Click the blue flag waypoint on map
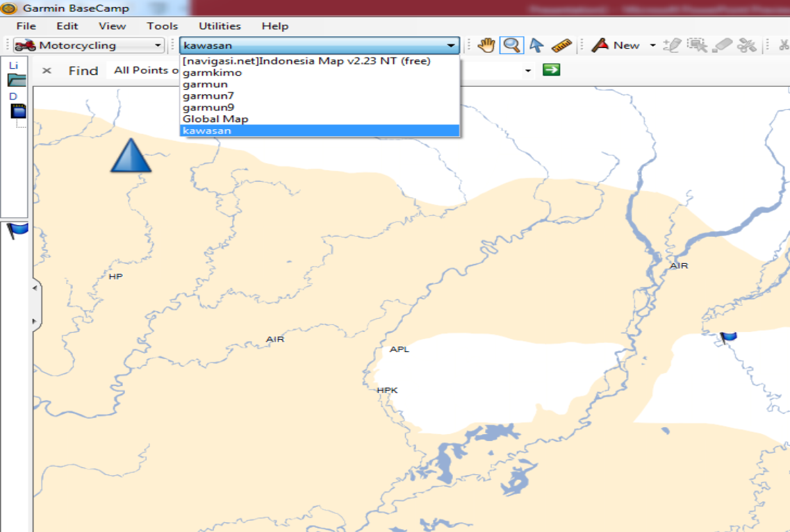The image size is (790, 532). [728, 337]
